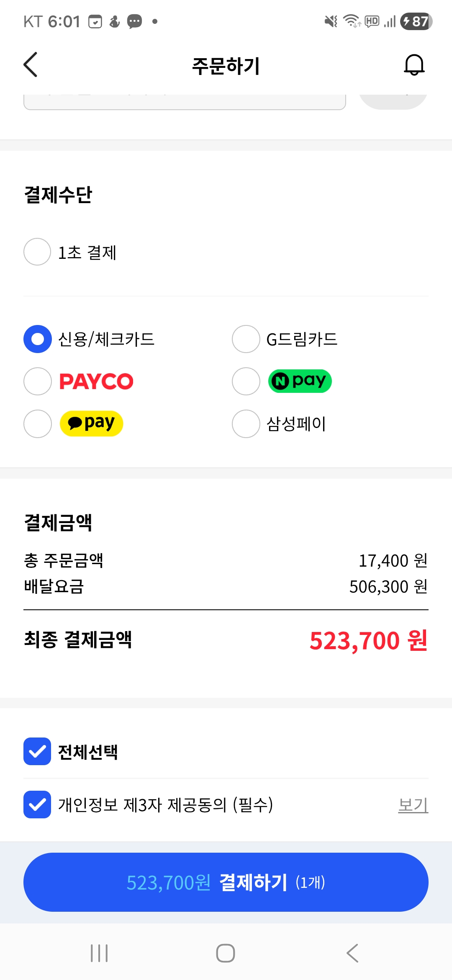Choose G드림카드 radio button

coord(246,339)
